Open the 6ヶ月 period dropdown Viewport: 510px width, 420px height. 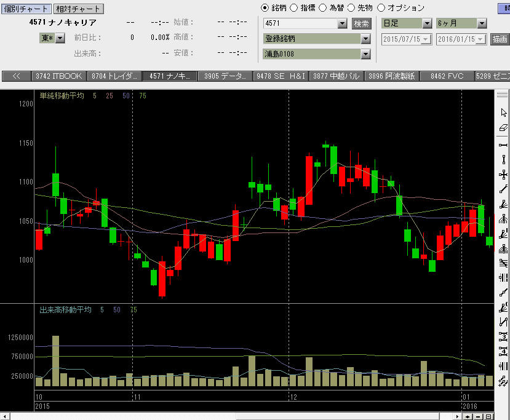coord(482,23)
